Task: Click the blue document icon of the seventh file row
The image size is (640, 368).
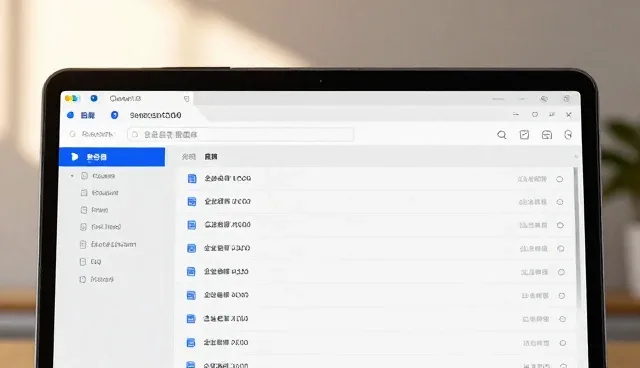Action: (191, 319)
